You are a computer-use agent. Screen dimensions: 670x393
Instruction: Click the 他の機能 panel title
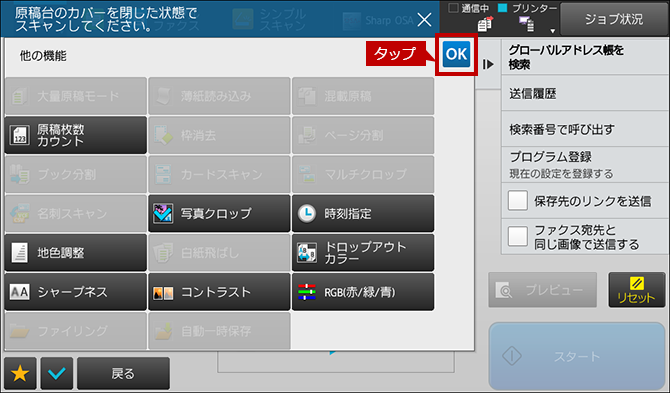(x=43, y=56)
